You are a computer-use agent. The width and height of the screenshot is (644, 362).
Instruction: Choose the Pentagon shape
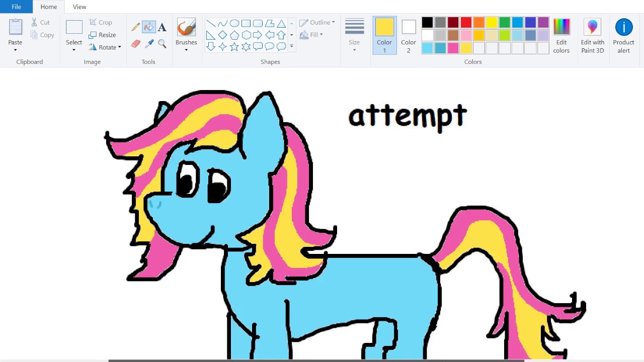pyautogui.click(x=234, y=35)
